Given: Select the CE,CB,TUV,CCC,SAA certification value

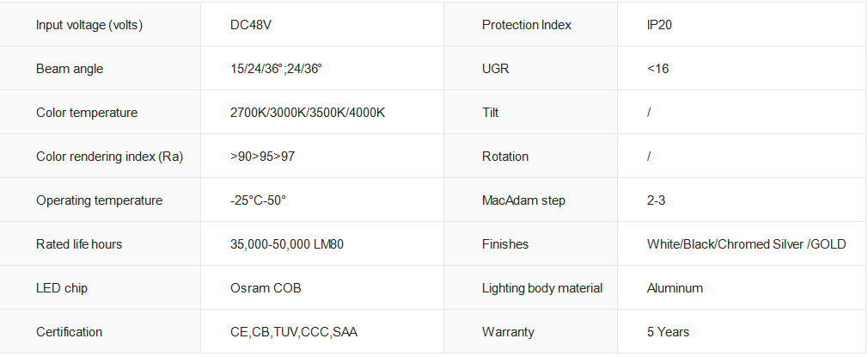Looking at the screenshot, I should 294,332.
